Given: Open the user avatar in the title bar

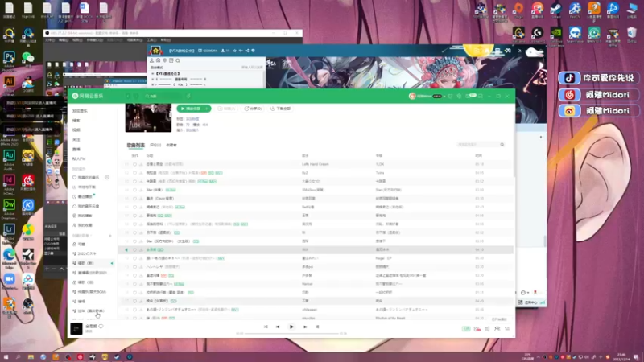Looking at the screenshot, I should point(412,96).
